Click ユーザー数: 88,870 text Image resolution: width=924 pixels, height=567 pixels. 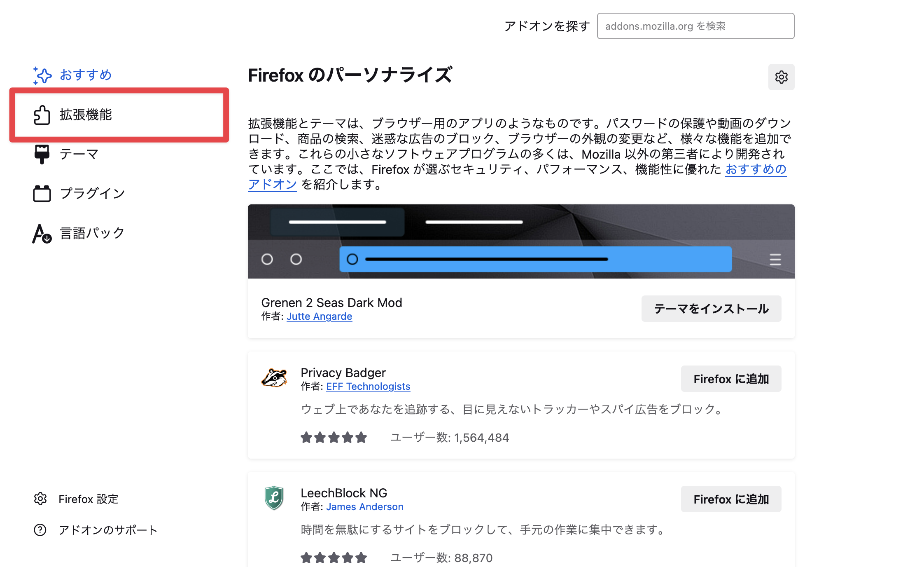(x=441, y=558)
